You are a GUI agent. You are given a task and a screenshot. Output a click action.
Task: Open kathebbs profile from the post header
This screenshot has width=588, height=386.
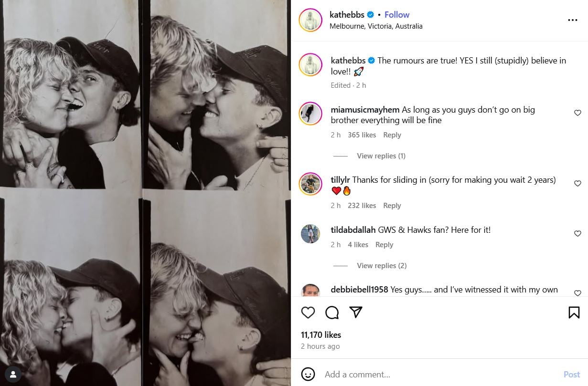pyautogui.click(x=347, y=14)
